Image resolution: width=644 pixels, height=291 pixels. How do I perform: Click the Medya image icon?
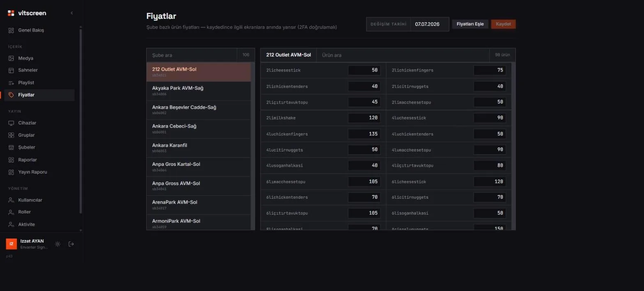tap(11, 58)
